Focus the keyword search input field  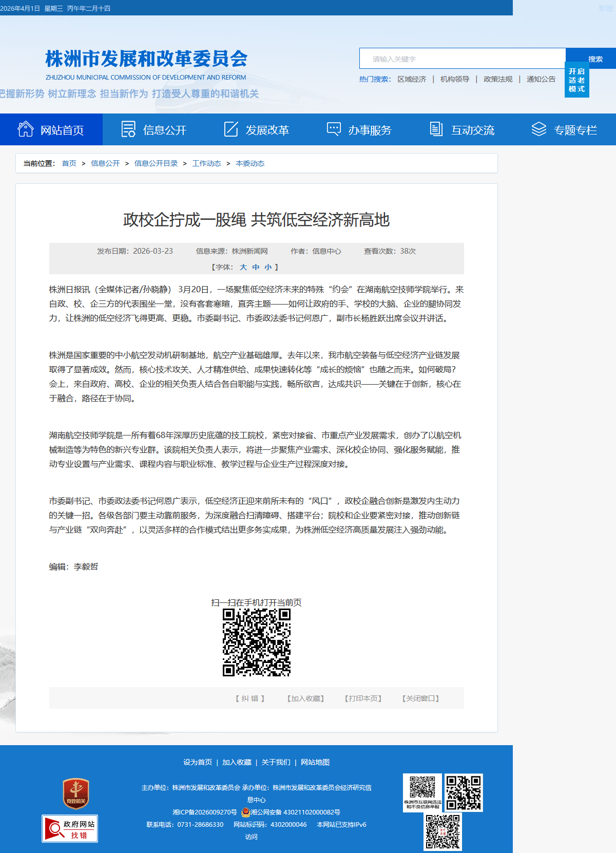462,59
